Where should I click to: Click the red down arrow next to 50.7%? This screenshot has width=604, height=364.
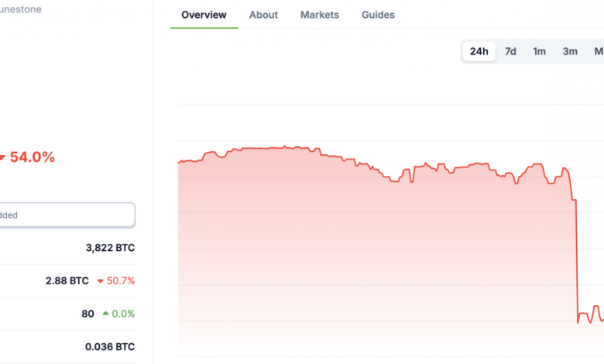[x=98, y=280]
